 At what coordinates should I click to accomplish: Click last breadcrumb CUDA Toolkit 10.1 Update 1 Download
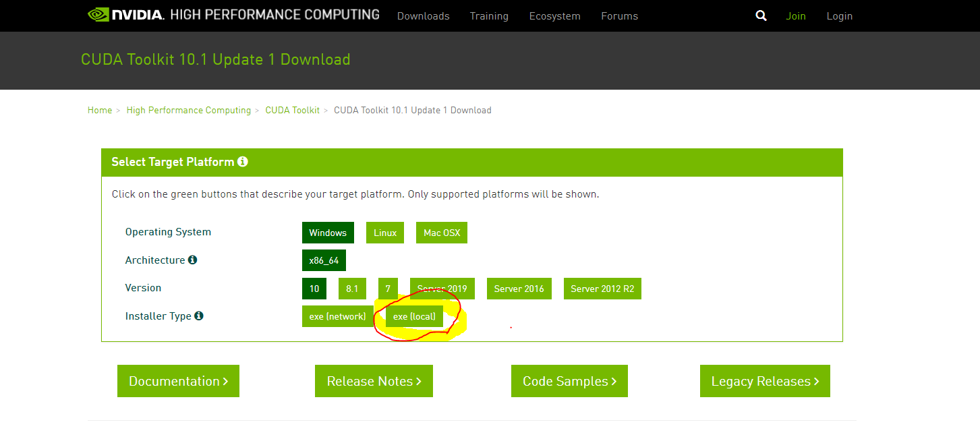click(x=413, y=110)
